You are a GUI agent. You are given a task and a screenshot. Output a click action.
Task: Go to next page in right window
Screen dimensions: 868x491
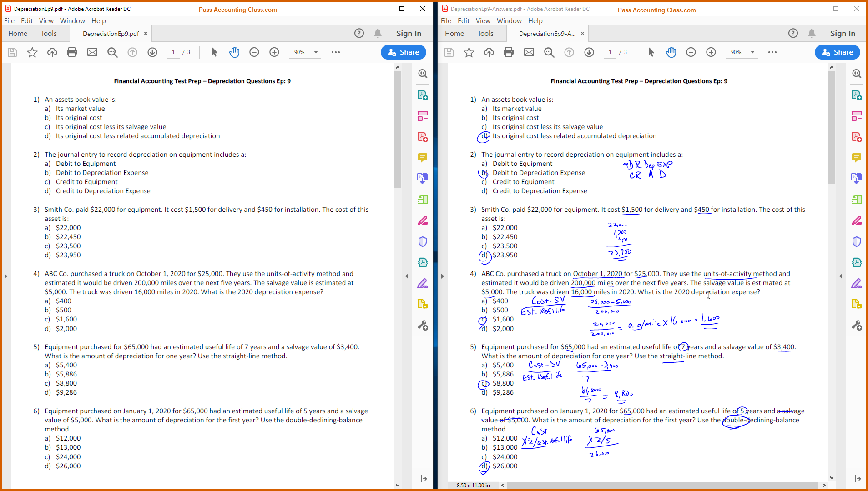(x=589, y=52)
